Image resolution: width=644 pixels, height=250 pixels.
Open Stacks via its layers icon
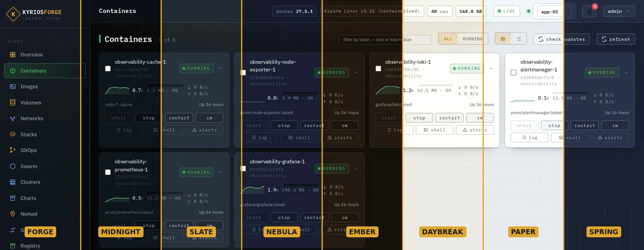[13, 134]
